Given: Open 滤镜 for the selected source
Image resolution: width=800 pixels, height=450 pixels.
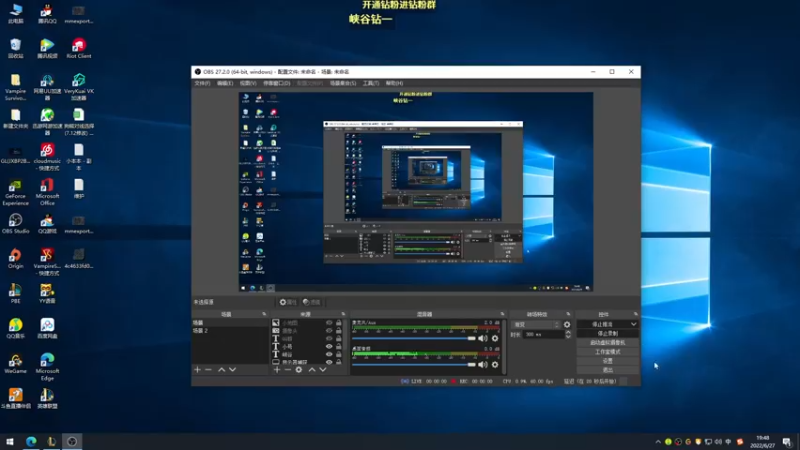Looking at the screenshot, I should tap(312, 302).
